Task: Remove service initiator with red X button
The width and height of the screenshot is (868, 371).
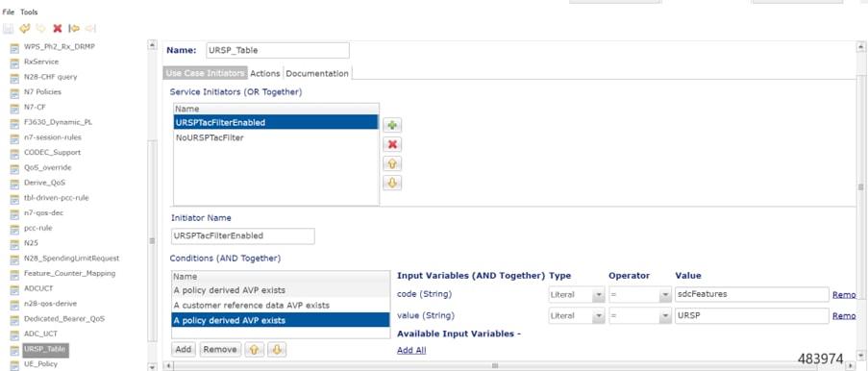Action: tap(392, 144)
